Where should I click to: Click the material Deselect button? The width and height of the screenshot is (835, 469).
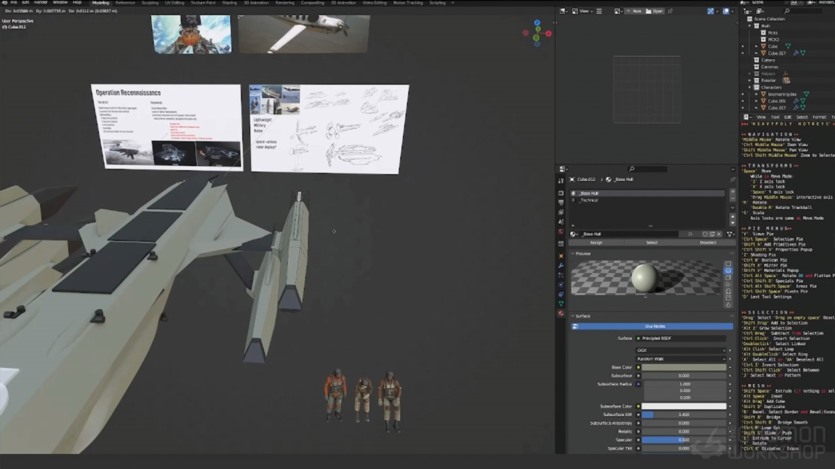pos(707,243)
